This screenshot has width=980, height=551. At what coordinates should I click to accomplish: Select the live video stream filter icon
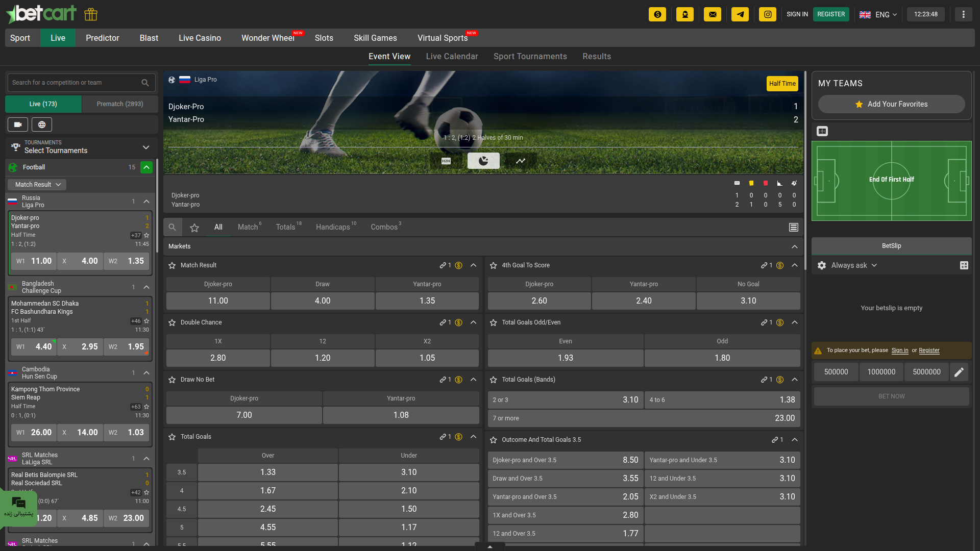(x=18, y=124)
